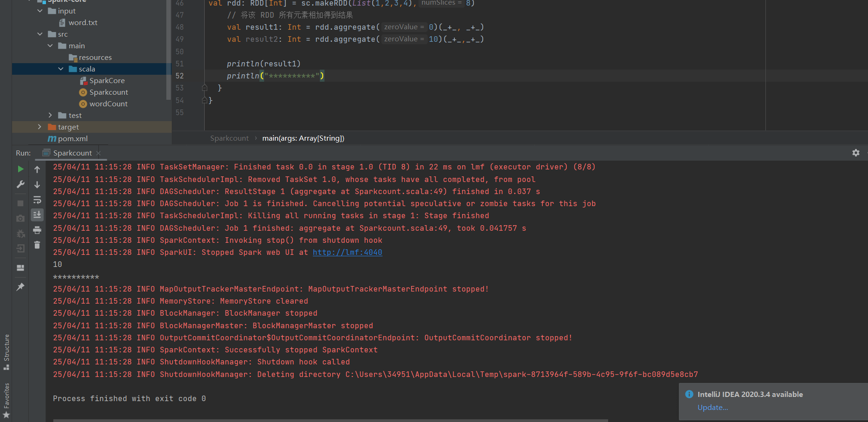Expand the target folder

click(40, 127)
